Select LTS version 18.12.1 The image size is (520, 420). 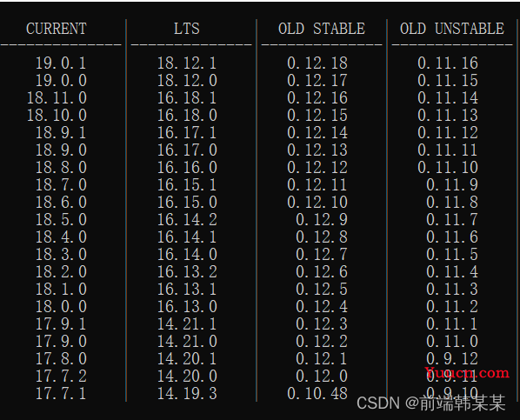click(x=187, y=63)
